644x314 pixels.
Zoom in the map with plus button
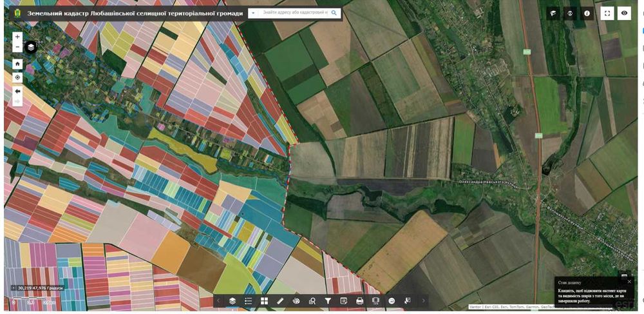(x=17, y=37)
